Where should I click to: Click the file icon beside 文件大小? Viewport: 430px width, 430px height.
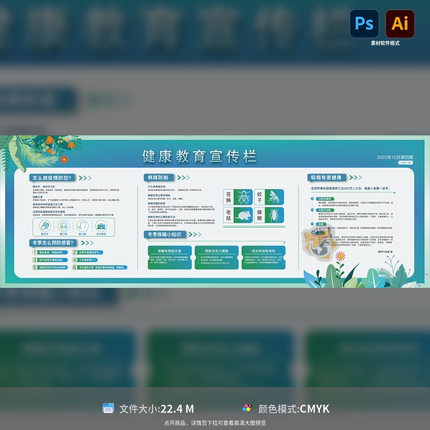point(108,408)
